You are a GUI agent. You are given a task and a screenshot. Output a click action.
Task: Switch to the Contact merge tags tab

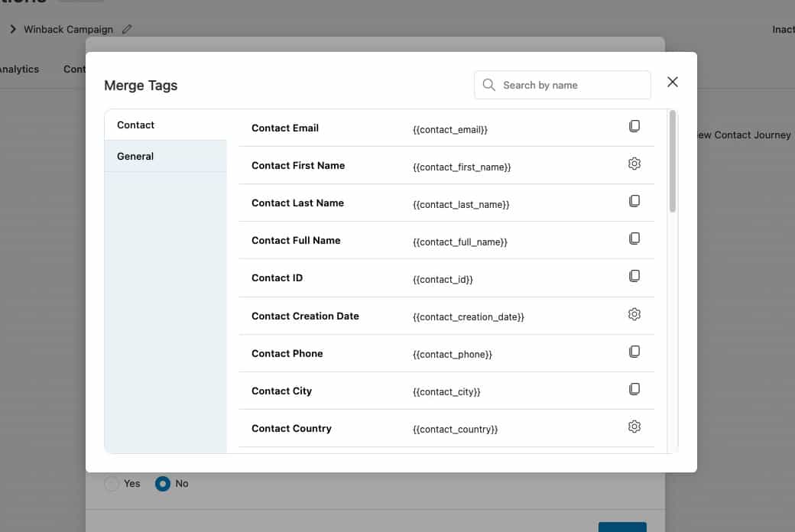[165, 125]
